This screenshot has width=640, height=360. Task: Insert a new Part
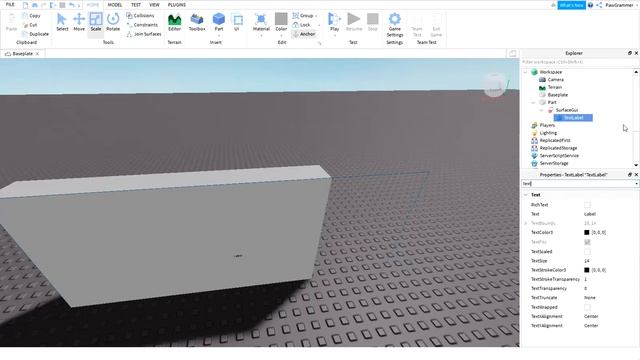[x=219, y=22]
